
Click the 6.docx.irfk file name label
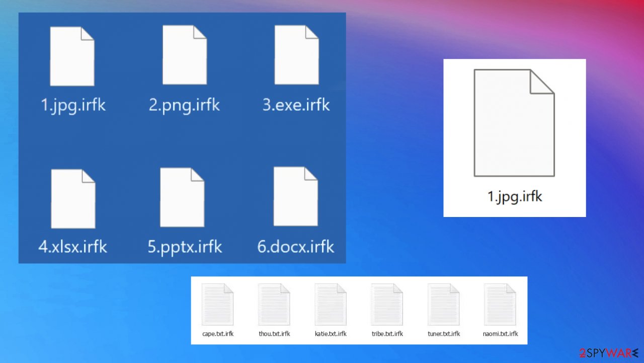click(x=295, y=247)
